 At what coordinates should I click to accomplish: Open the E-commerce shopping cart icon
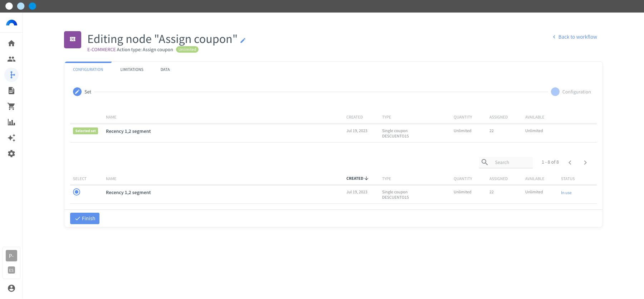tap(11, 106)
